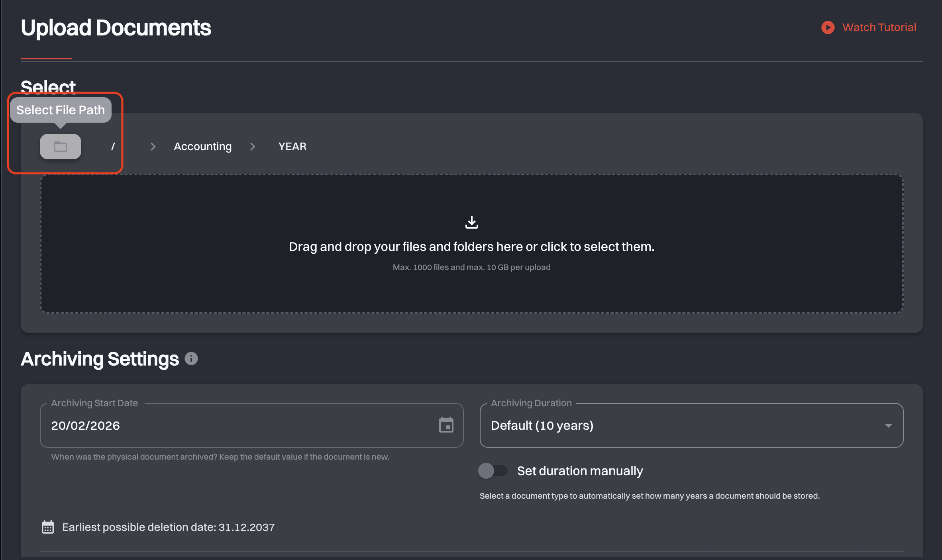Click 'Max. 1000 files and max. 10 GB per upload'
The image size is (942, 560).
472,267
